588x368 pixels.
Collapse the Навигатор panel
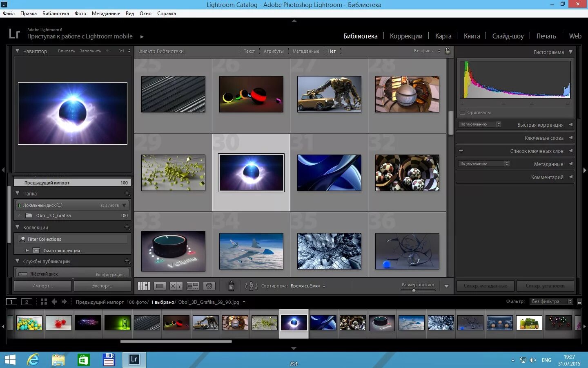pos(18,51)
